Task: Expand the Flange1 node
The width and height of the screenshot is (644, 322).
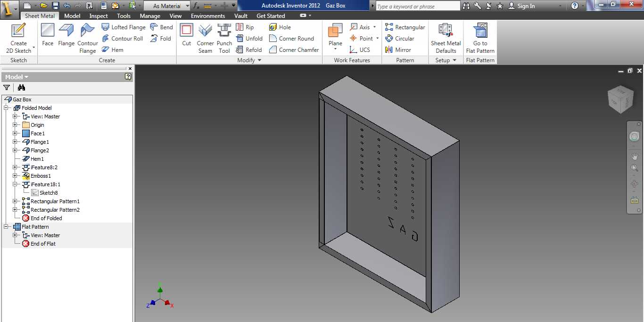Action: 15,142
